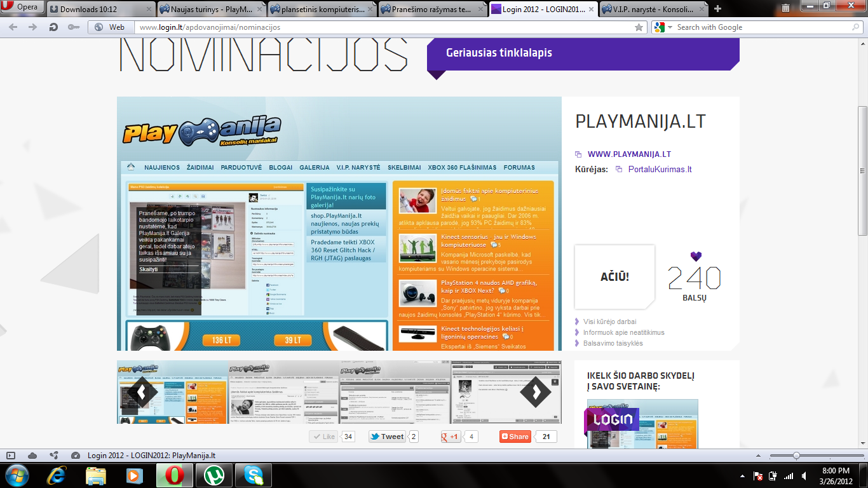Switch to the Naujas turinys - PlayM... tab
Screen dimensions: 868x488
pos(212,9)
